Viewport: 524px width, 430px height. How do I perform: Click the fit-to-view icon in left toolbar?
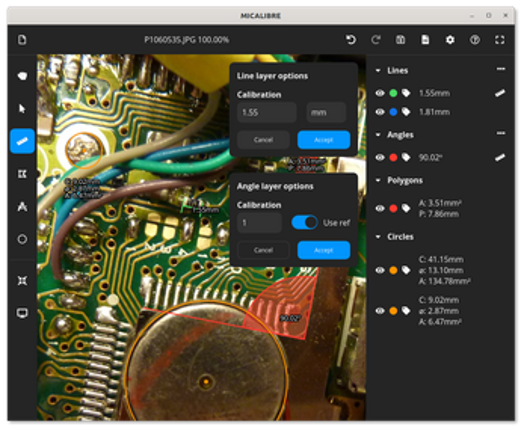pos(22,281)
